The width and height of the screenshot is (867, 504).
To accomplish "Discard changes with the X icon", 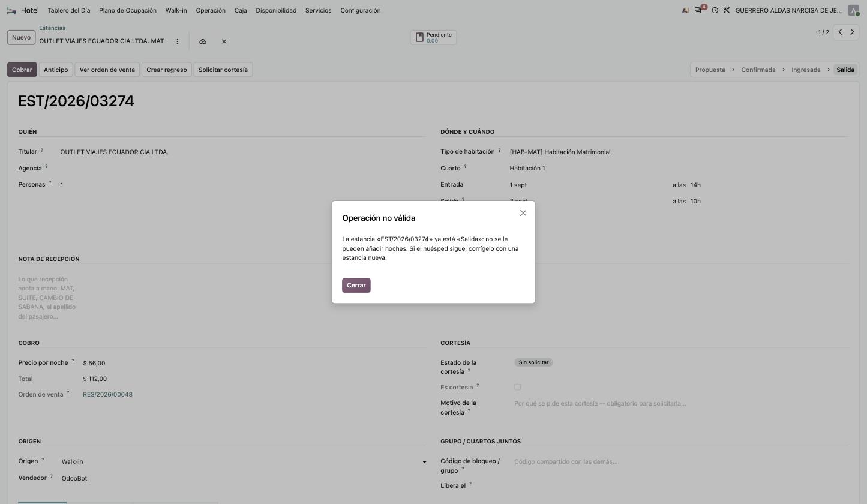I will pyautogui.click(x=224, y=41).
